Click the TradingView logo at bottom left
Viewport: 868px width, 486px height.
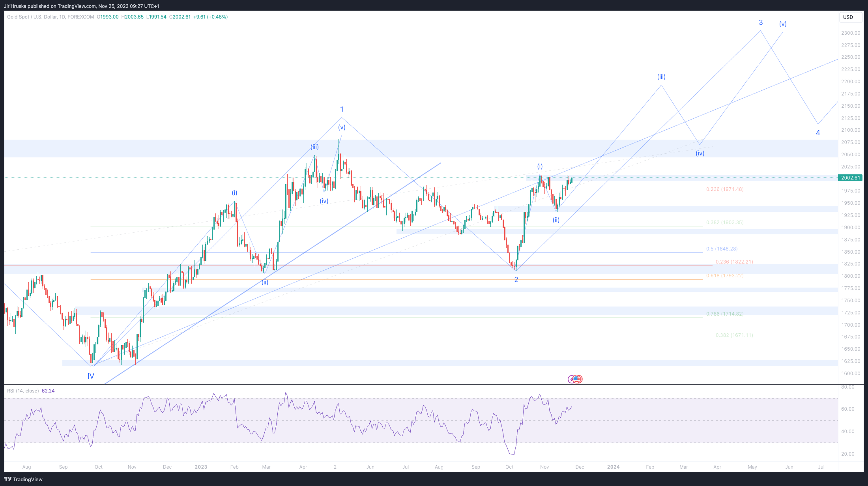pos(23,479)
